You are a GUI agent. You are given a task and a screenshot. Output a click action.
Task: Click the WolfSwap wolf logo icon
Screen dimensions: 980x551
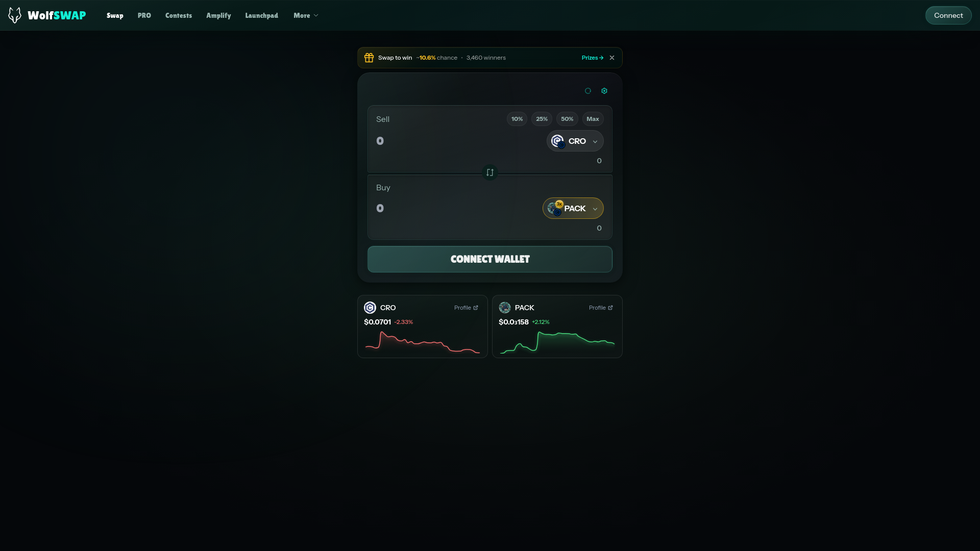coord(15,15)
